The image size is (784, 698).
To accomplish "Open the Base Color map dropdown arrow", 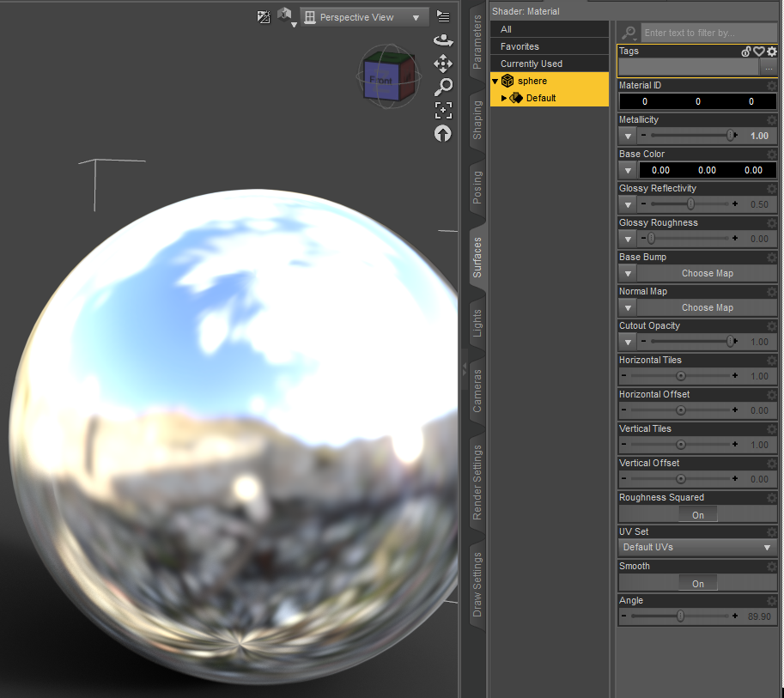I will pyautogui.click(x=628, y=171).
